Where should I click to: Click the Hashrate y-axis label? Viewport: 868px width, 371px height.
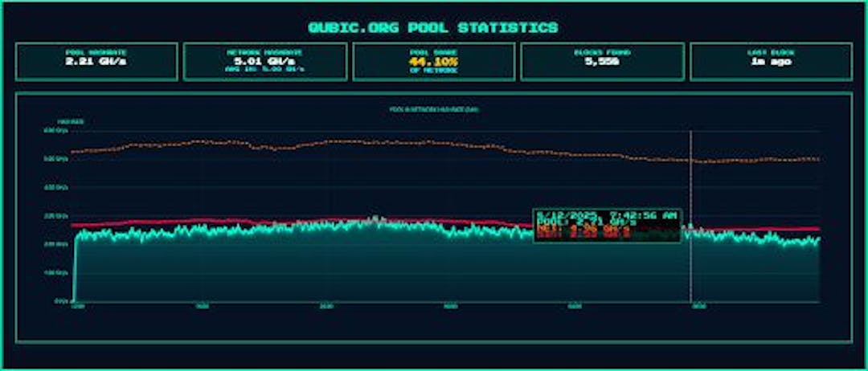point(70,121)
